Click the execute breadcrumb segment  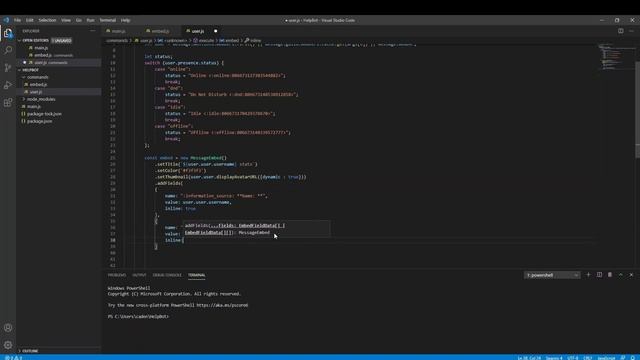pyautogui.click(x=203, y=40)
